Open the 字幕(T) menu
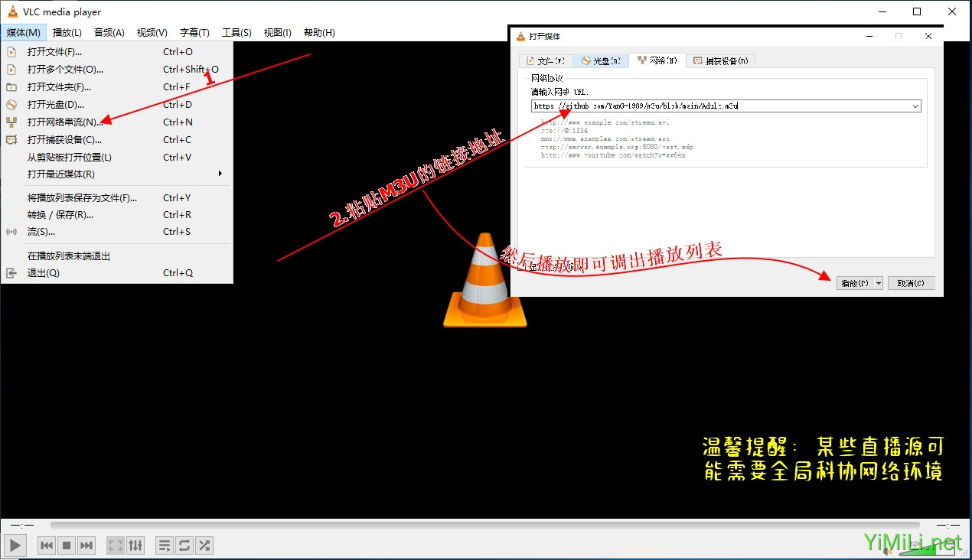This screenshot has height=560, width=972. (x=194, y=32)
